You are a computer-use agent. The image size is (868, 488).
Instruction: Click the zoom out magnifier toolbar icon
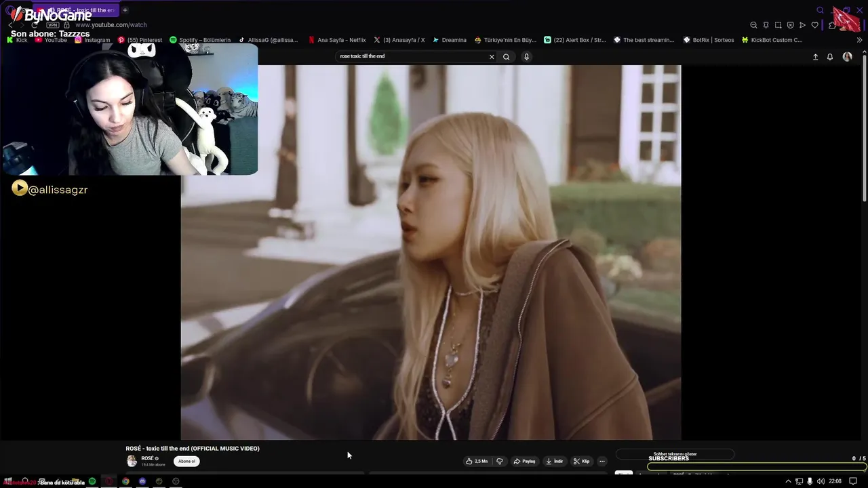click(753, 25)
